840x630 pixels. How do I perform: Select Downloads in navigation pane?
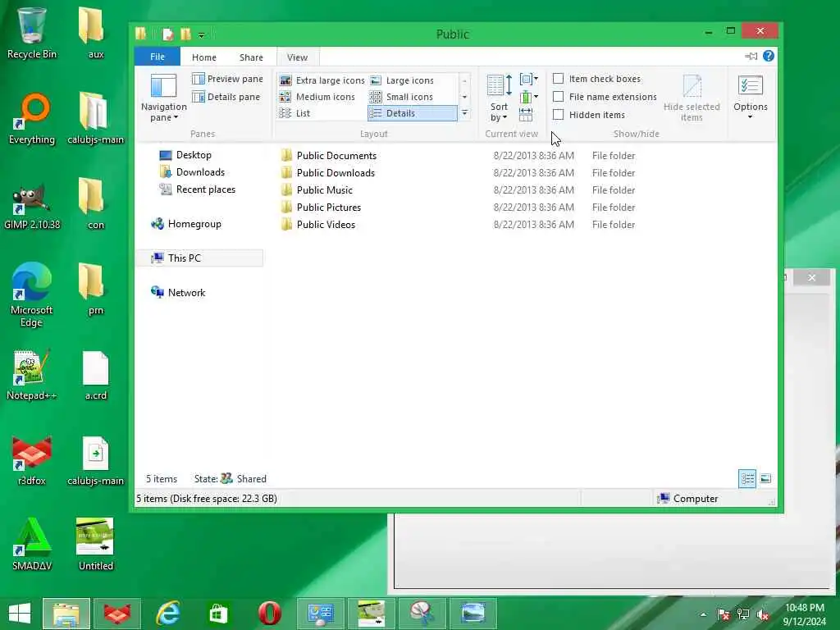pyautogui.click(x=192, y=172)
